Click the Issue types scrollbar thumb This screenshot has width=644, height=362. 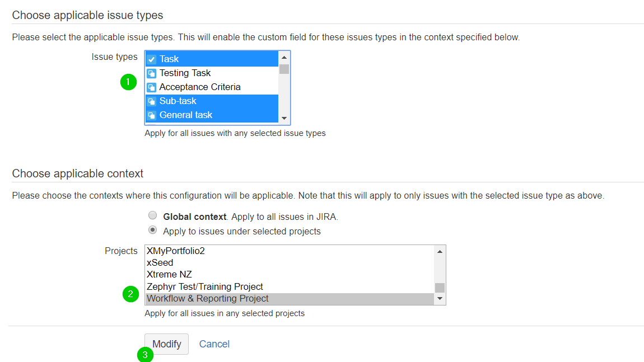click(x=284, y=69)
